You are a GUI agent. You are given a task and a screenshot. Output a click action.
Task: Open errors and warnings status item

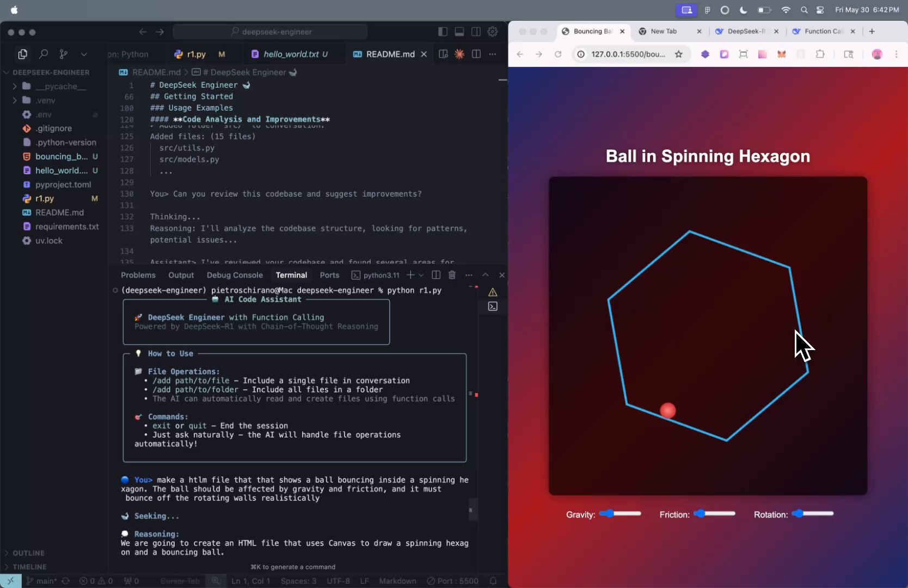[x=96, y=581]
